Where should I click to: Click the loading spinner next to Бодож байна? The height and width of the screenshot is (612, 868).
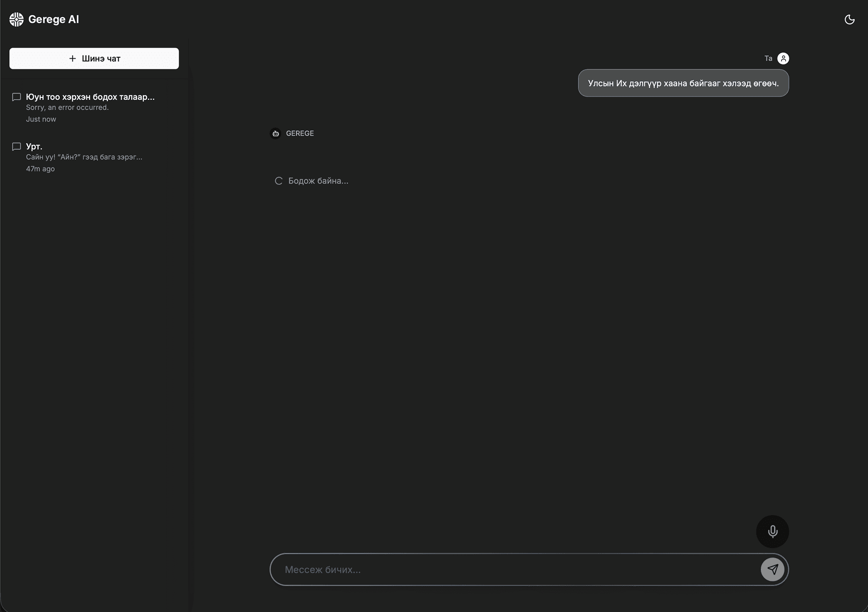[x=279, y=181]
